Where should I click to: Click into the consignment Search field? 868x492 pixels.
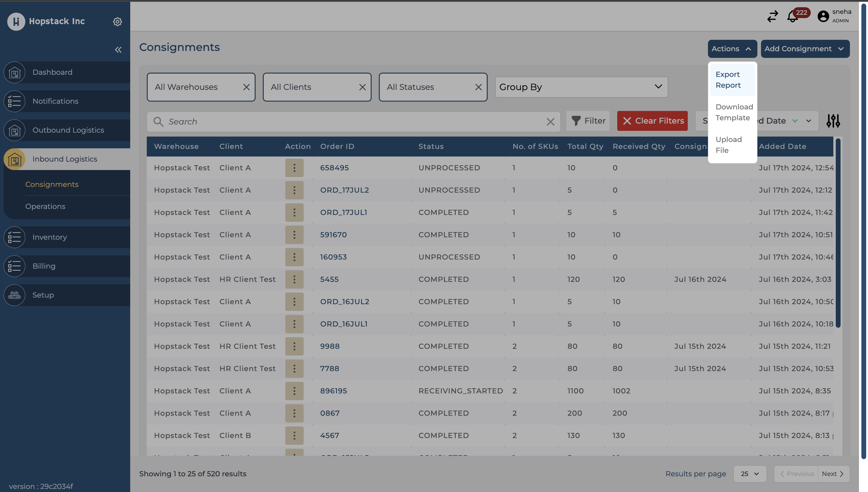(351, 122)
